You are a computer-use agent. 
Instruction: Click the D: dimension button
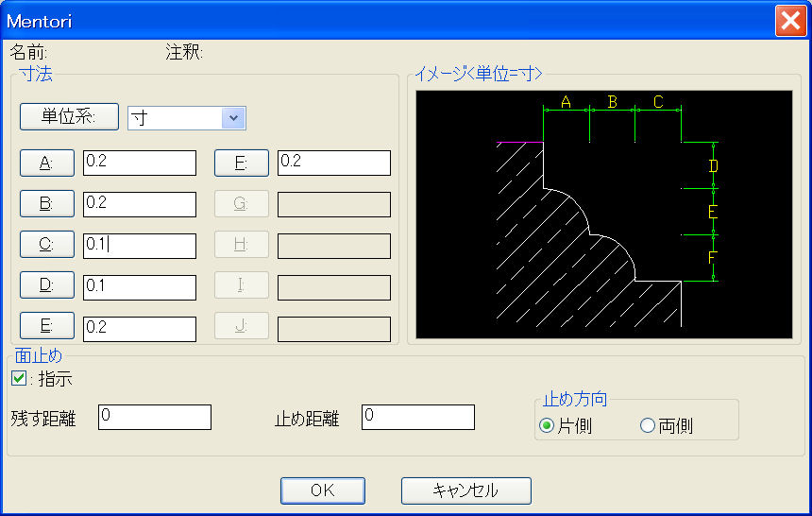point(47,284)
